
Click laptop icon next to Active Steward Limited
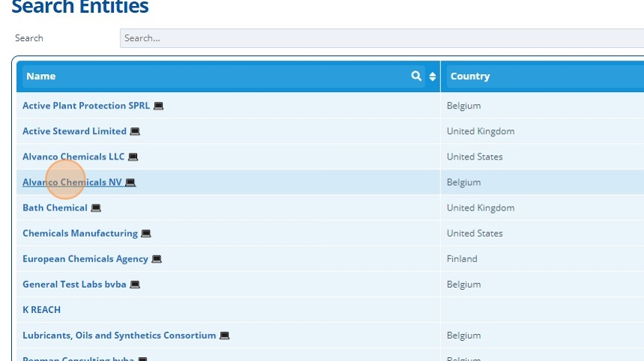[135, 131]
